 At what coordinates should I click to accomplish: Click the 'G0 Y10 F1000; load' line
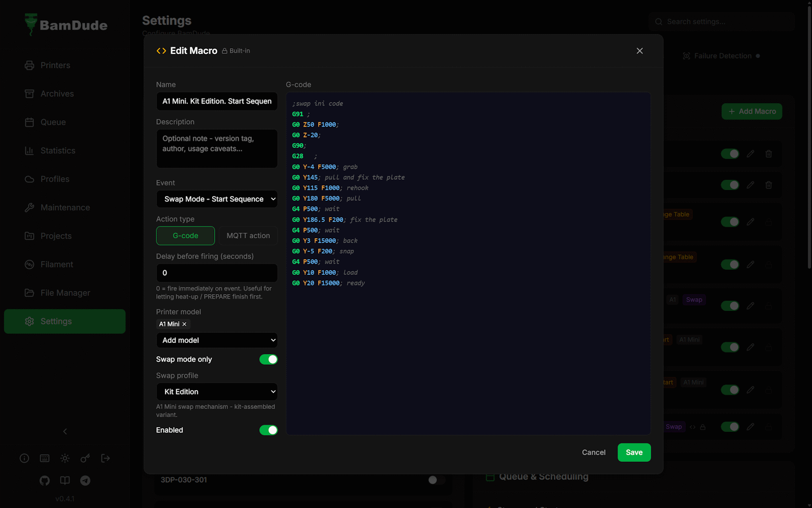325,273
